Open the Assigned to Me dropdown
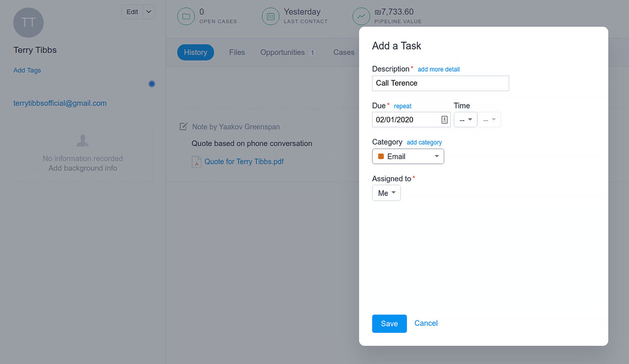 386,193
